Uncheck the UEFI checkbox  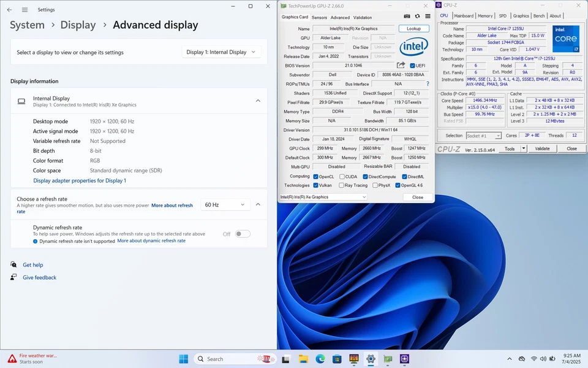412,66
